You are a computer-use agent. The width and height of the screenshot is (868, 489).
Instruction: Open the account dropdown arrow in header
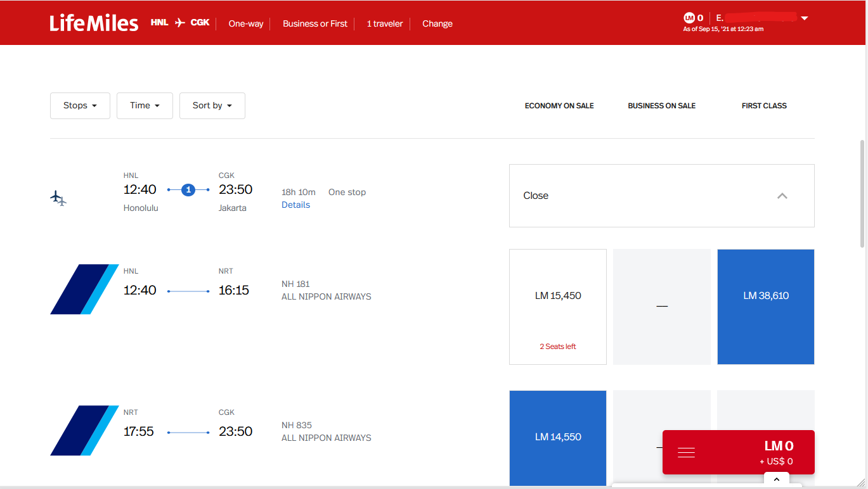805,18
